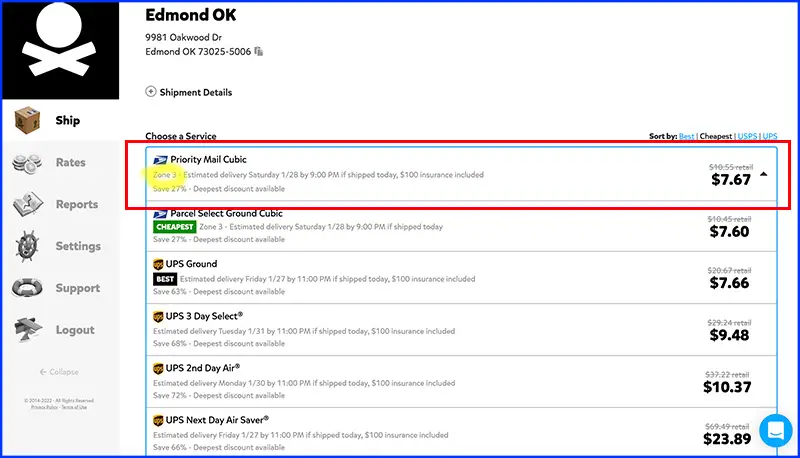Click the Logout plank icon
The height and width of the screenshot is (458, 800).
[28, 329]
